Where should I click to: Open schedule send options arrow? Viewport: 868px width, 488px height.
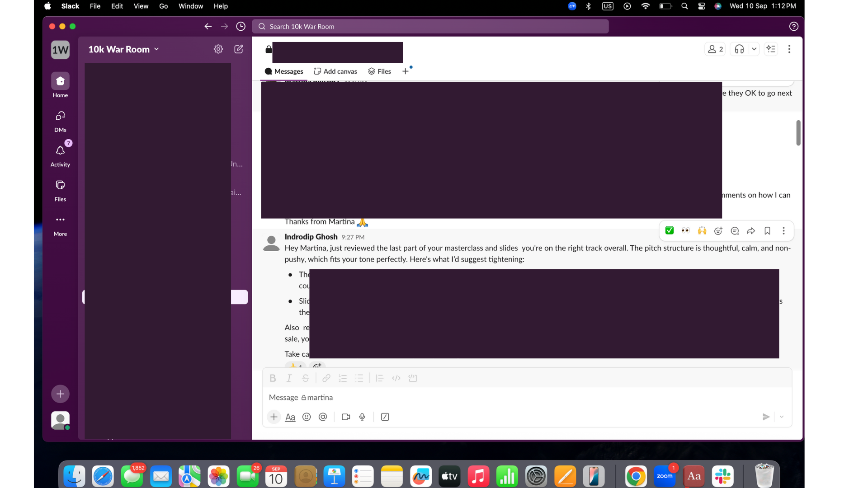pos(782,417)
